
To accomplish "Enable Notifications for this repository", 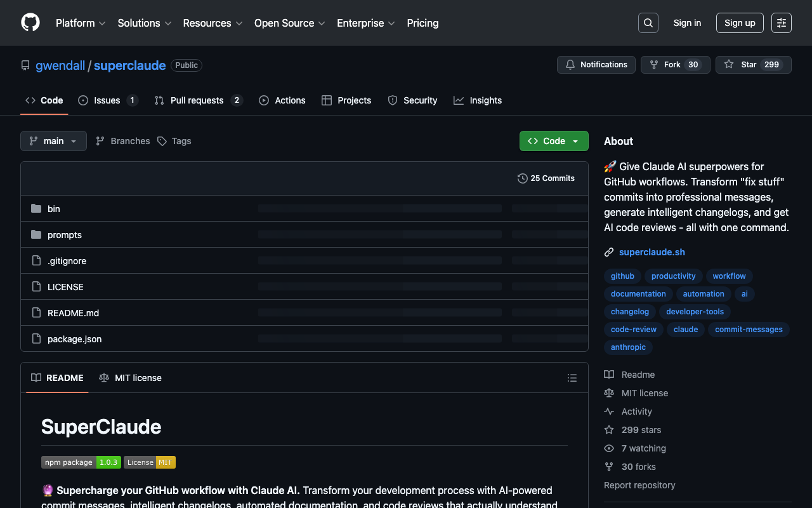I will tap(596, 65).
